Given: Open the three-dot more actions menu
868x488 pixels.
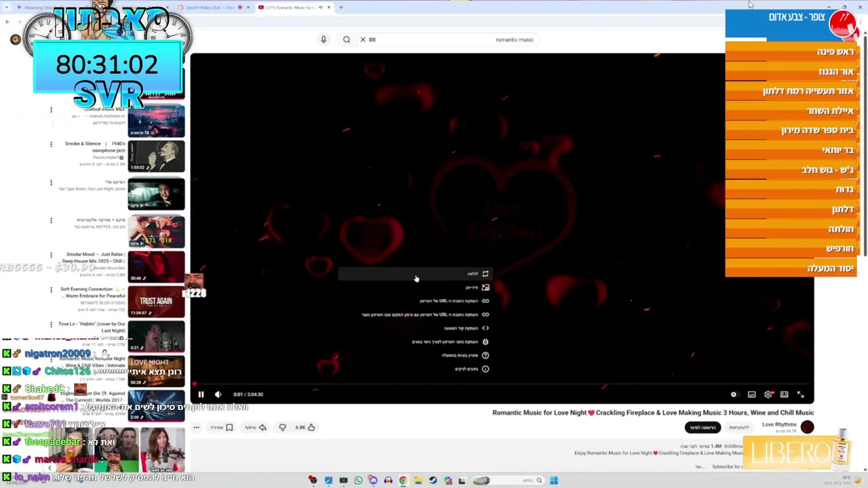Looking at the screenshot, I should point(196,428).
